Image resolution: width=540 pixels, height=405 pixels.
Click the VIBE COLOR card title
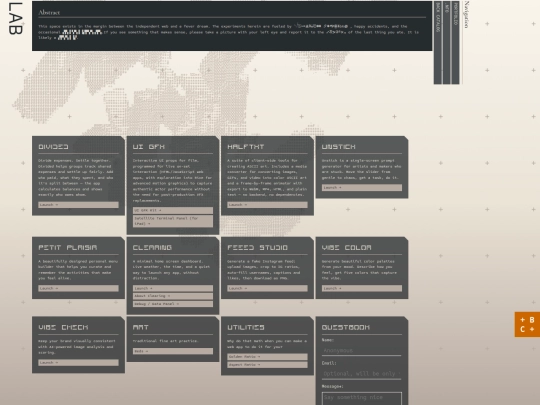pyautogui.click(x=347, y=248)
